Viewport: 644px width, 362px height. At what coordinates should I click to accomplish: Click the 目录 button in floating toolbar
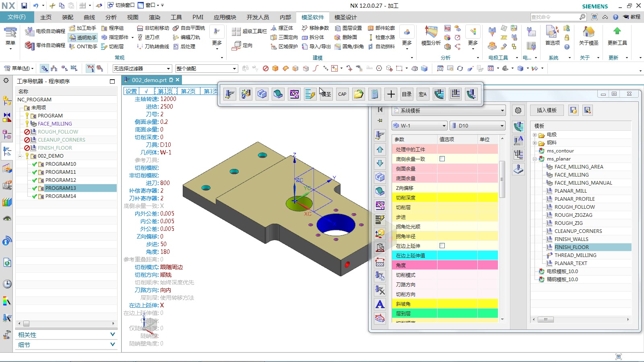point(407,94)
